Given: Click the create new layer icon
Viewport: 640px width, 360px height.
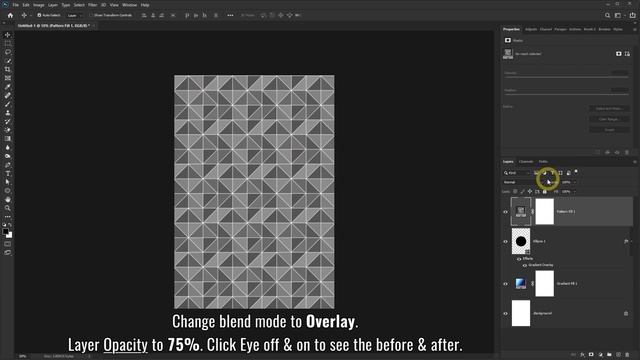Looking at the screenshot, I should coord(618,355).
